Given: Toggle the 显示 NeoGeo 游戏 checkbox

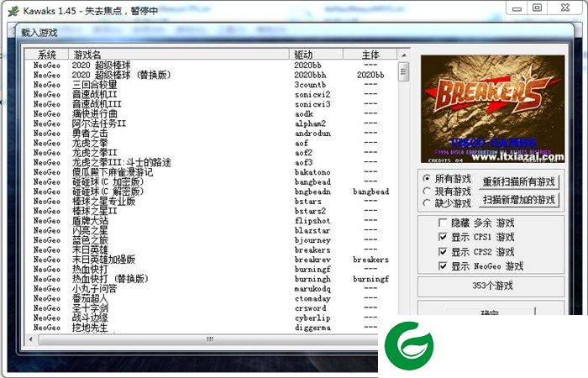Looking at the screenshot, I should click(x=443, y=266).
